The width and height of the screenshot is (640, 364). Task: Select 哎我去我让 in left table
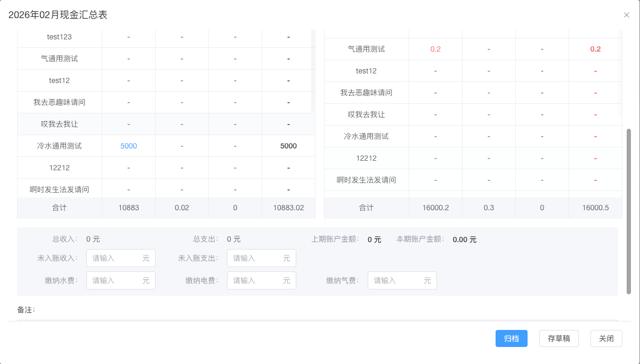click(x=166, y=124)
